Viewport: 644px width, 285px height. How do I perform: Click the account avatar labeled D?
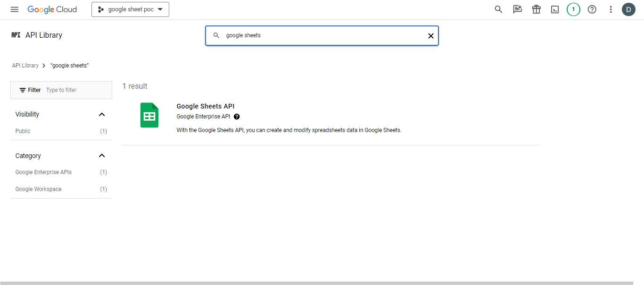click(628, 9)
